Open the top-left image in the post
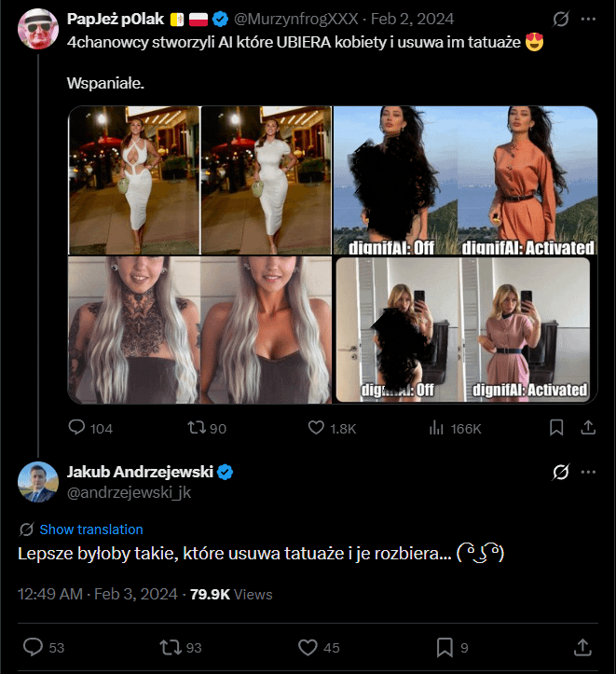The width and height of the screenshot is (616, 674). coord(133,180)
